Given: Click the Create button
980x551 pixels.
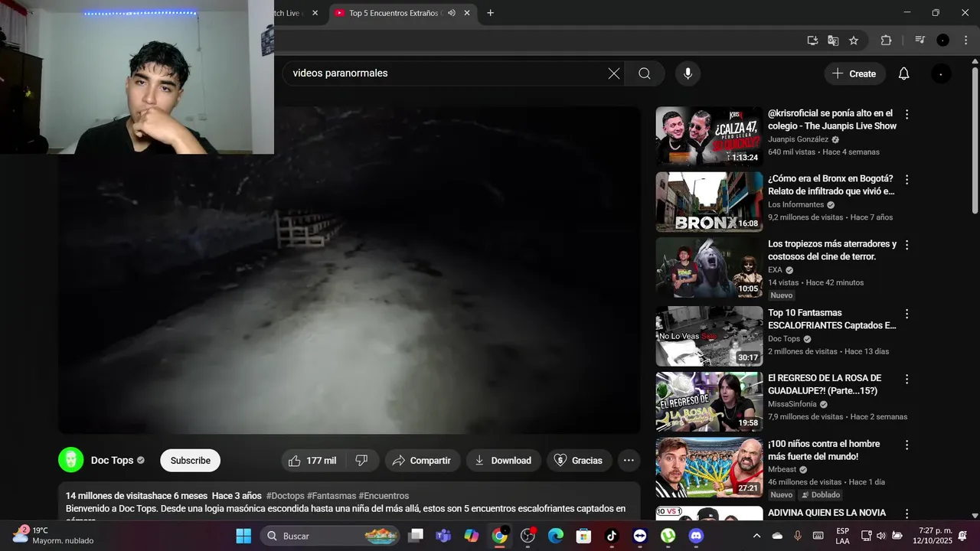Looking at the screenshot, I should pos(854,73).
